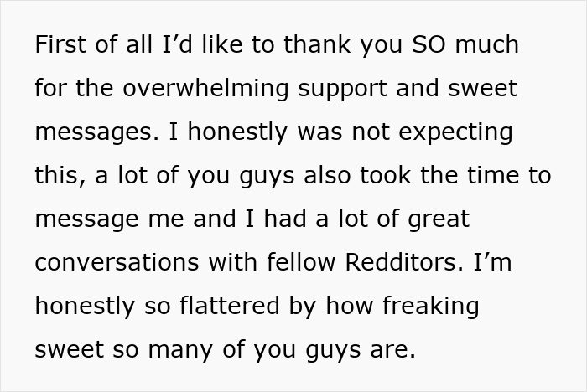Click the final word "are."
The image size is (587, 392).
point(393,349)
